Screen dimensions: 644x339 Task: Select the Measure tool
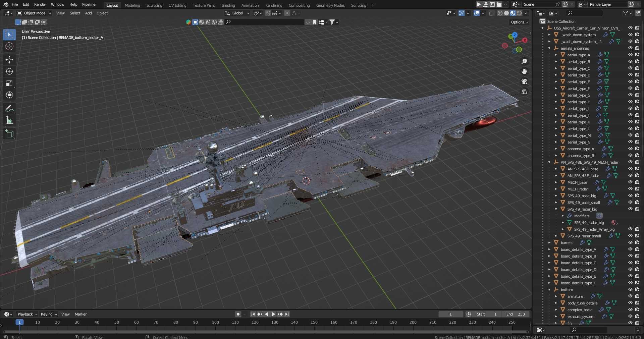[x=9, y=120]
